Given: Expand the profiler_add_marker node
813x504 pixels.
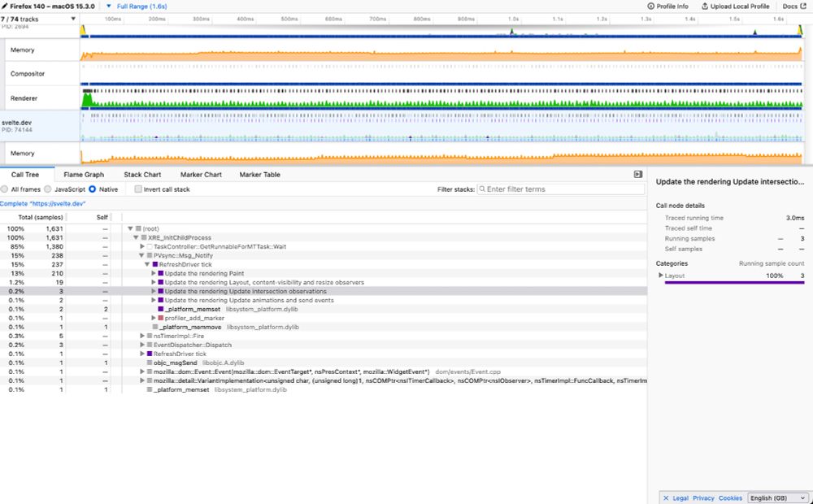Looking at the screenshot, I should click(x=154, y=318).
